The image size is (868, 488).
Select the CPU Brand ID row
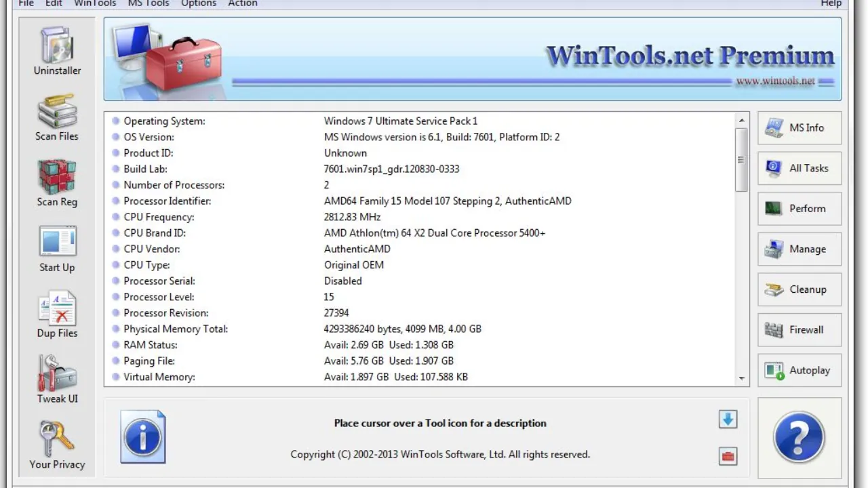[x=420, y=233]
